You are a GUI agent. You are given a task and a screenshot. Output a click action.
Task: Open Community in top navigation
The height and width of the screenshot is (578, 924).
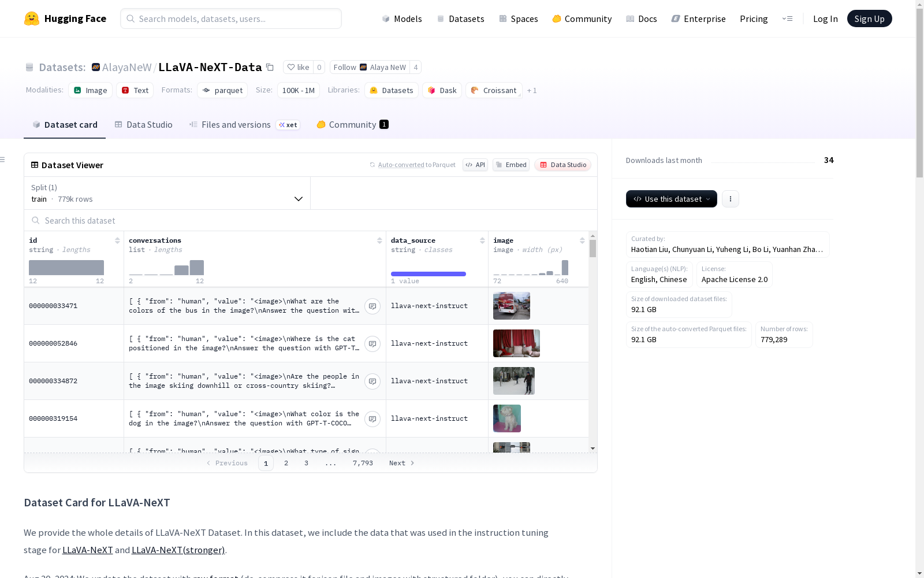coord(582,18)
